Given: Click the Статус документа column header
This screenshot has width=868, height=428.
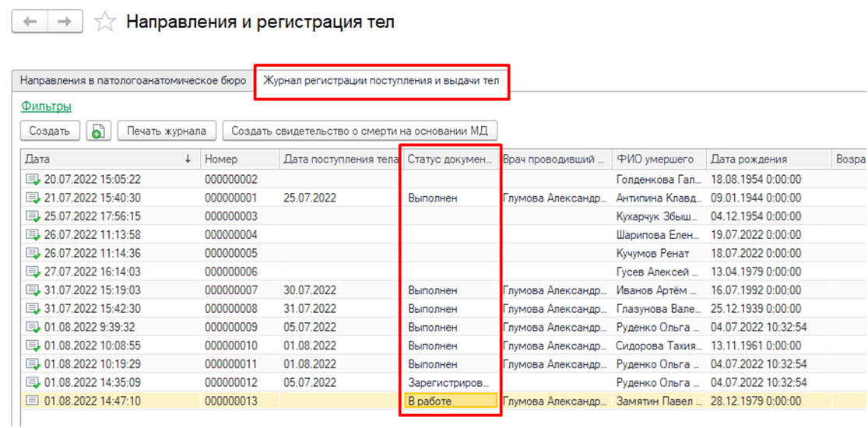Looking at the screenshot, I should (449, 159).
